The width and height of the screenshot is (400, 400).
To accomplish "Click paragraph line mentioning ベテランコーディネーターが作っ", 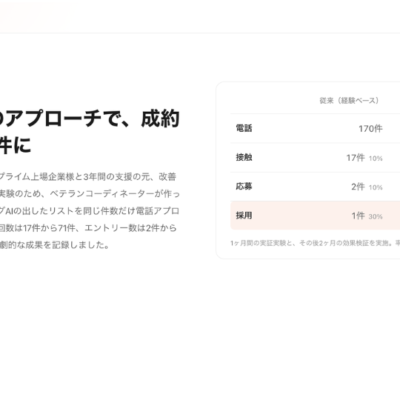I will pos(90,194).
